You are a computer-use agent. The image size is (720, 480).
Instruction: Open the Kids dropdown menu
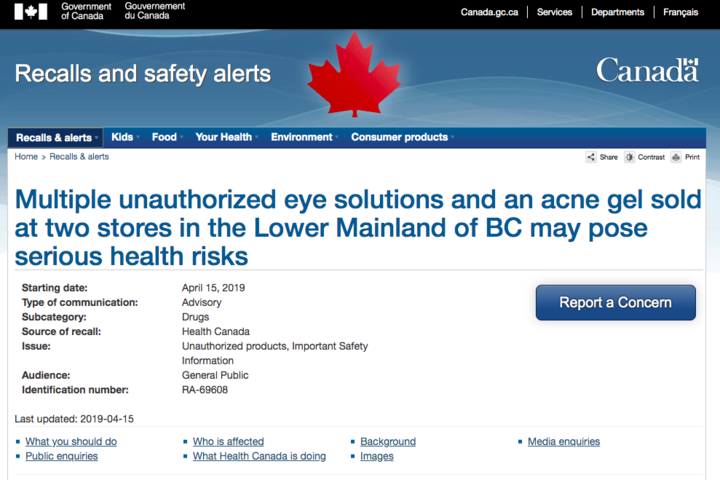tap(124, 137)
